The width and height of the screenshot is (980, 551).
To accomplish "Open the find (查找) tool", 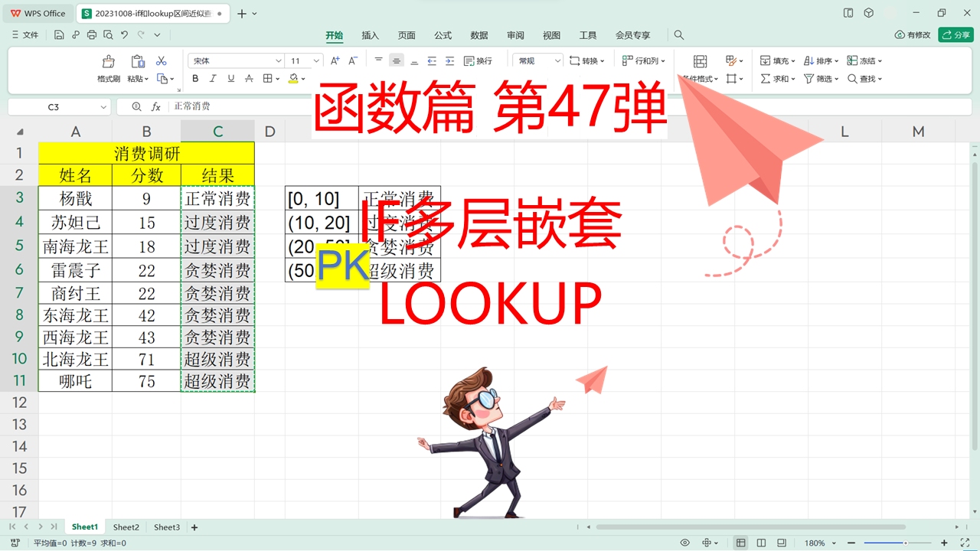I will [x=865, y=79].
